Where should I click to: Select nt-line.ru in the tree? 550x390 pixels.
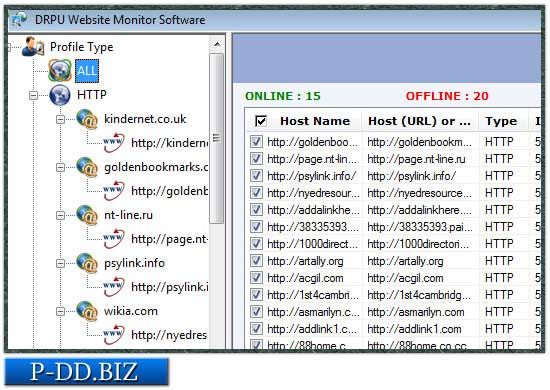[x=128, y=215]
